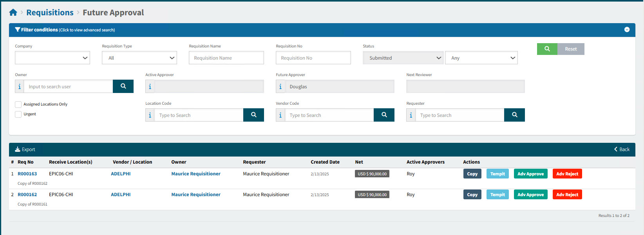Click the Back chevron icon
Image resolution: width=644 pixels, height=235 pixels.
pos(616,149)
